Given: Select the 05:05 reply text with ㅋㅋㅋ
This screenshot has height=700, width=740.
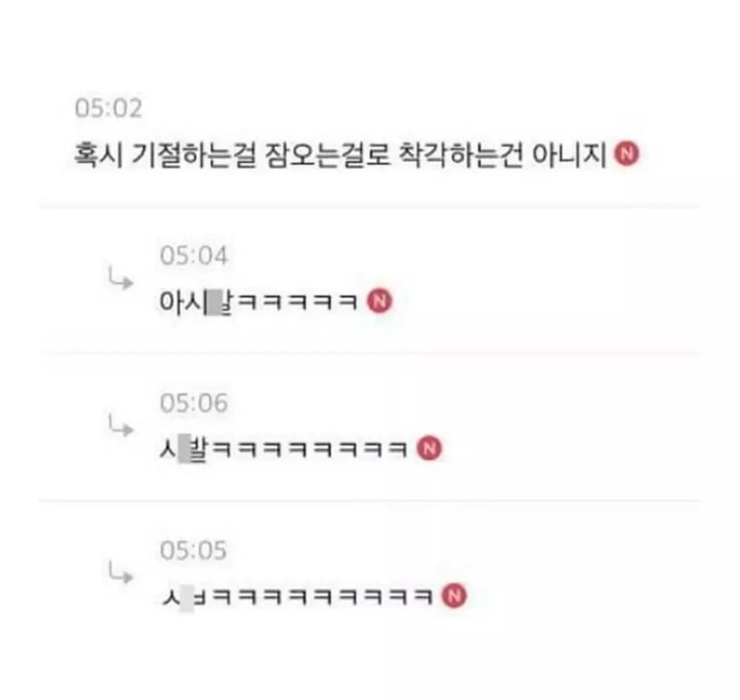Looking at the screenshot, I should point(296,597).
